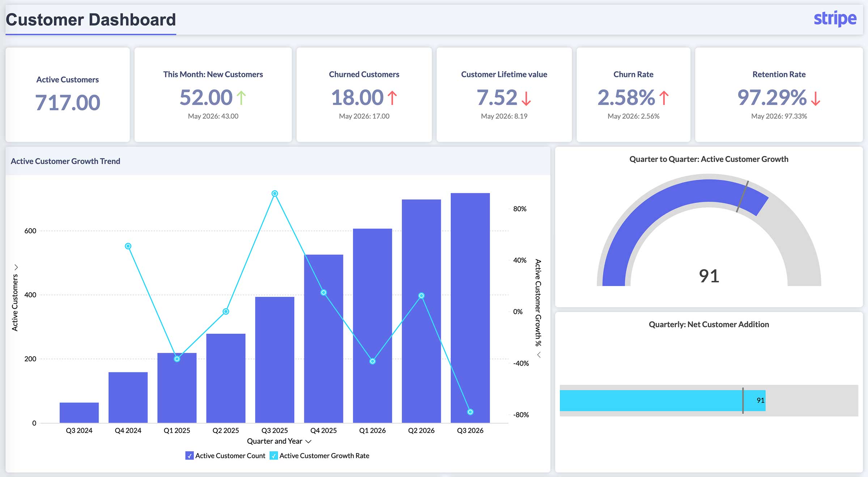
Task: Click the 717.00 Active Customers value
Action: coord(68,103)
